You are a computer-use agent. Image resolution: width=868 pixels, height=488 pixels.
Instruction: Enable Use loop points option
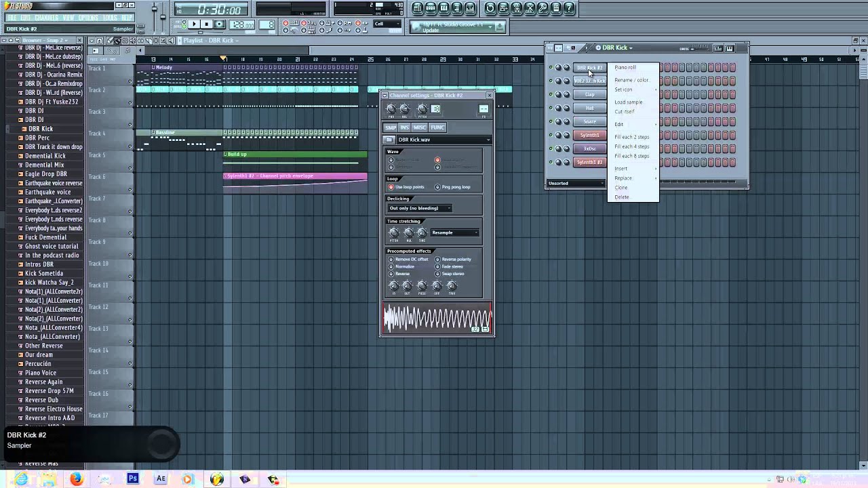(391, 187)
